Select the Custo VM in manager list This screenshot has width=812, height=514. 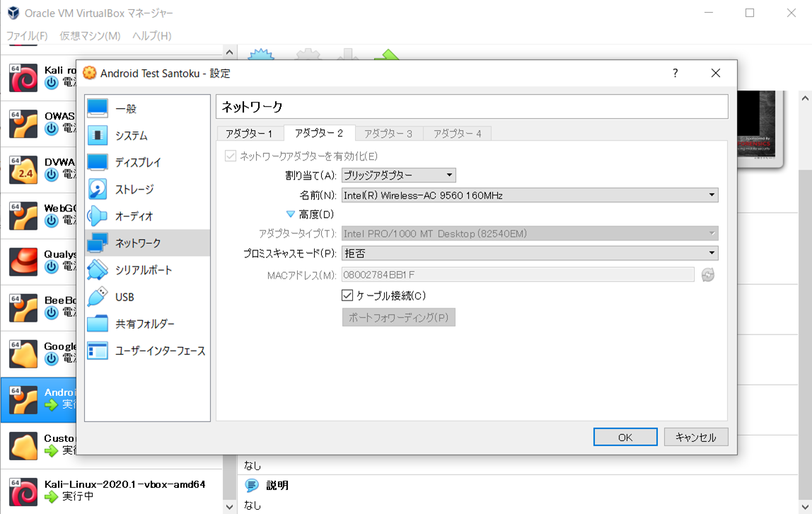pos(39,445)
